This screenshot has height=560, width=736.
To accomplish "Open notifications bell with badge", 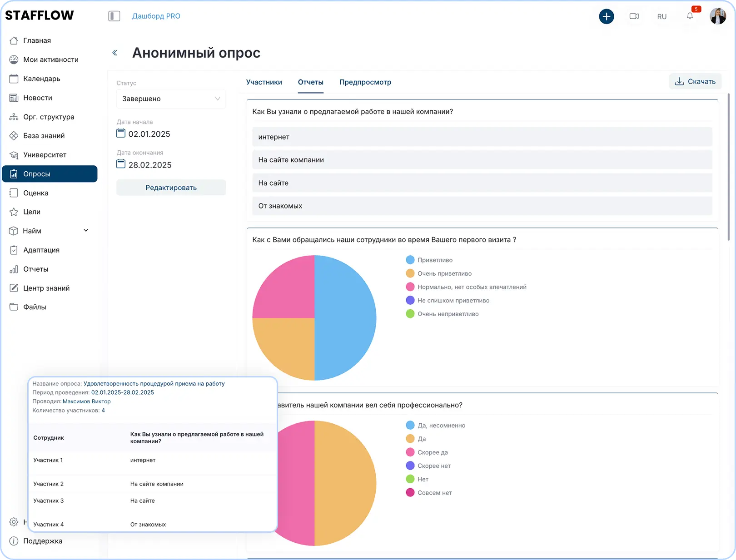I will click(690, 16).
